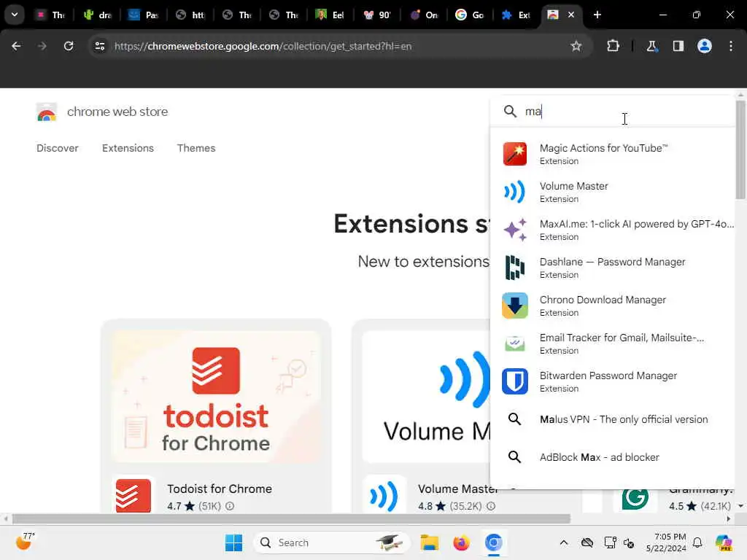This screenshot has width=747, height=560.
Task: Open the tab search dropdown arrow
Action: pos(15,15)
